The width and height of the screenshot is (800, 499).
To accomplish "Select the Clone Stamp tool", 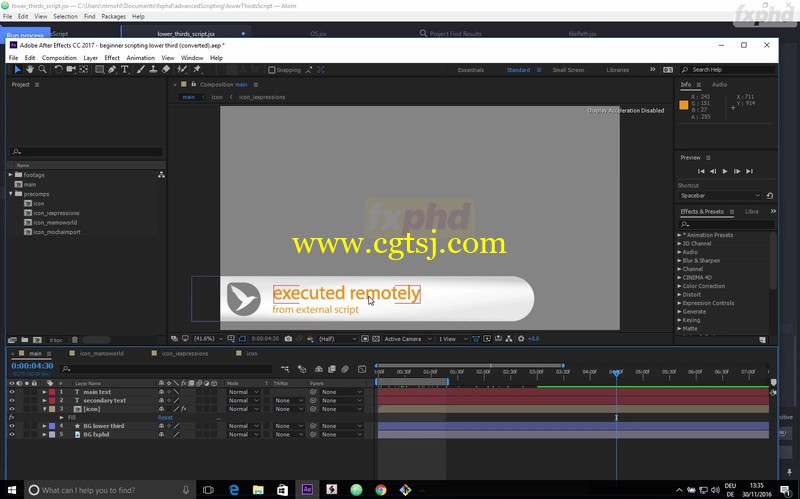I will [x=153, y=69].
